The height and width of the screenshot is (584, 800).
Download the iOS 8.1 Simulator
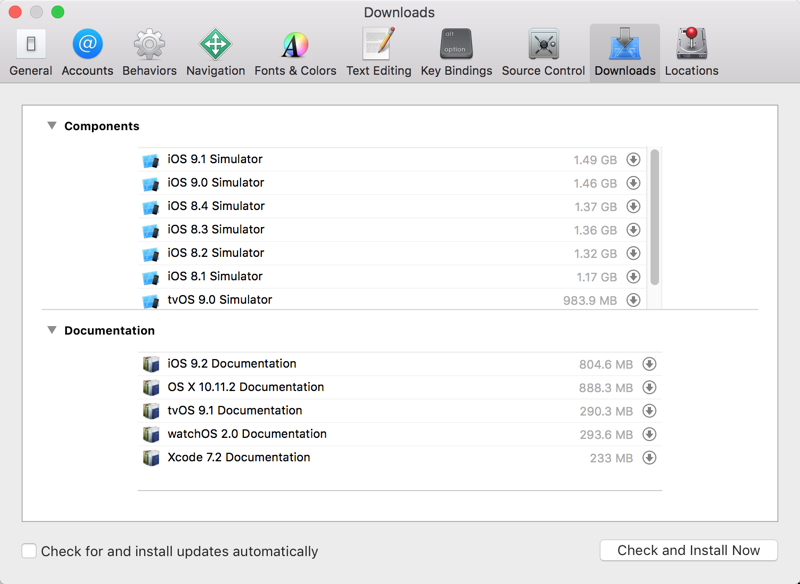pyautogui.click(x=633, y=277)
